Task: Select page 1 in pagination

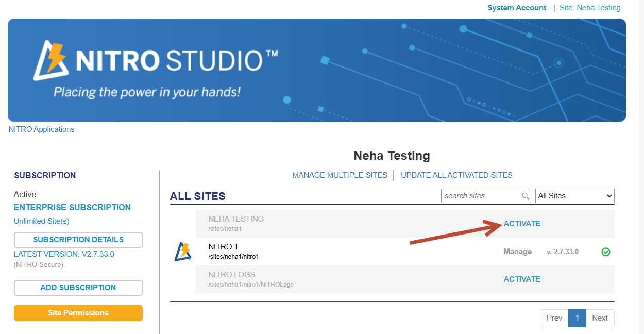Action: pyautogui.click(x=577, y=318)
